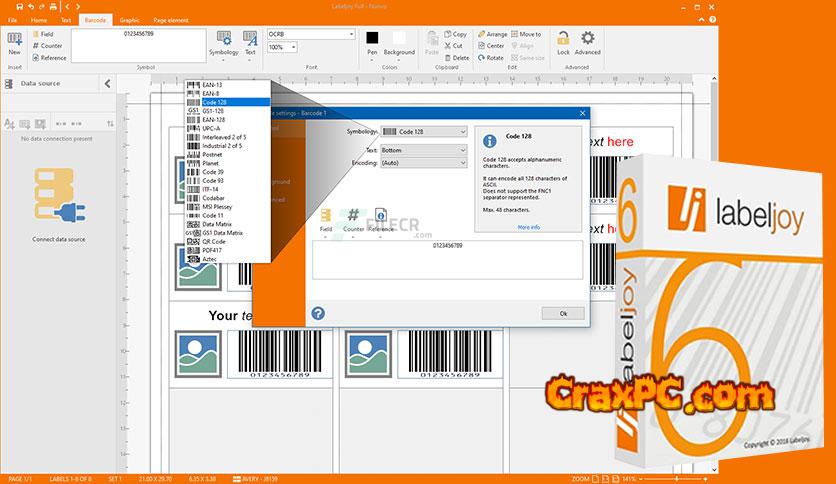Click the Rotate tool in Edit group
Image resolution: width=836 pixels, height=484 pixels.
[x=491, y=58]
